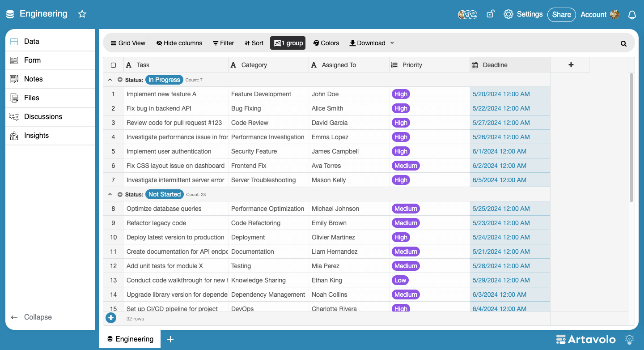The height and width of the screenshot is (350, 644).
Task: Select row number 1
Action: tap(113, 94)
